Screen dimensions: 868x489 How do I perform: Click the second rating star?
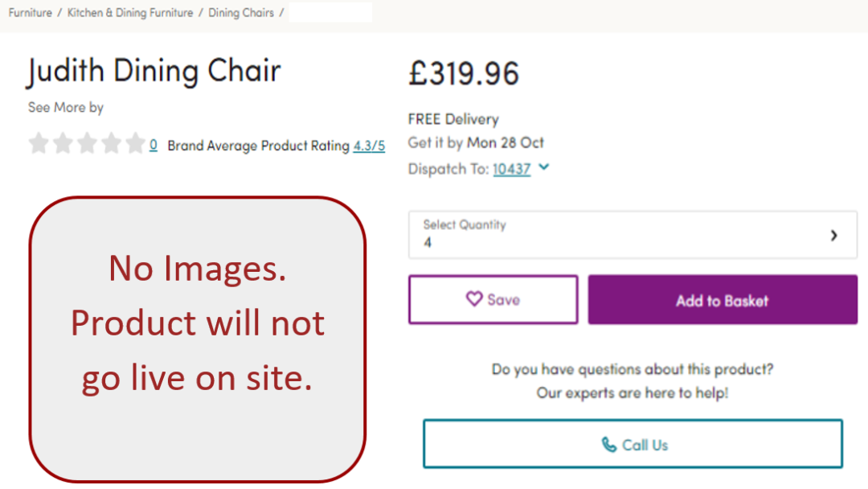pyautogui.click(x=63, y=144)
